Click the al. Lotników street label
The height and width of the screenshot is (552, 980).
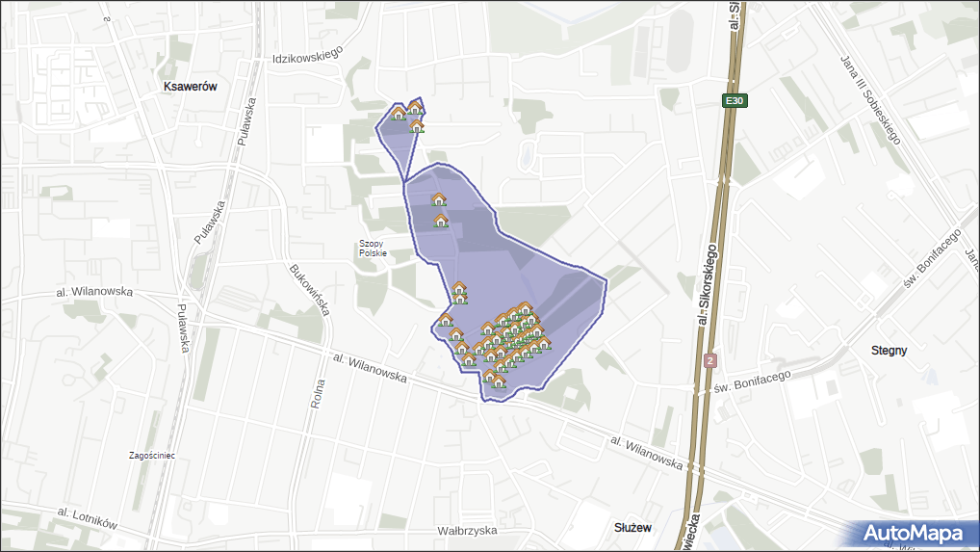point(87,517)
